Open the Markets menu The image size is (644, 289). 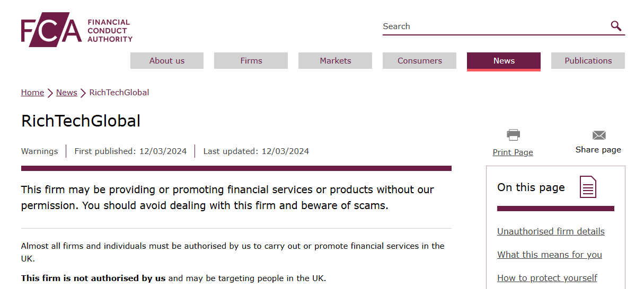336,60
